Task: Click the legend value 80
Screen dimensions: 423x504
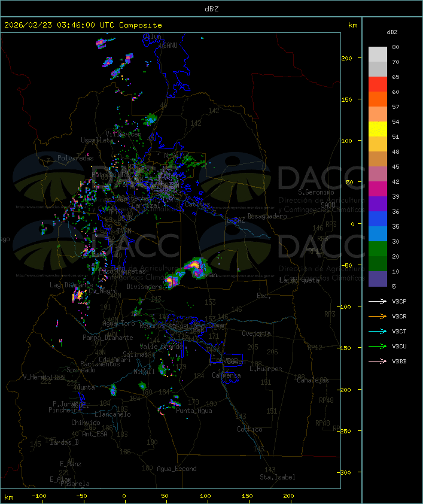Action: pos(395,47)
